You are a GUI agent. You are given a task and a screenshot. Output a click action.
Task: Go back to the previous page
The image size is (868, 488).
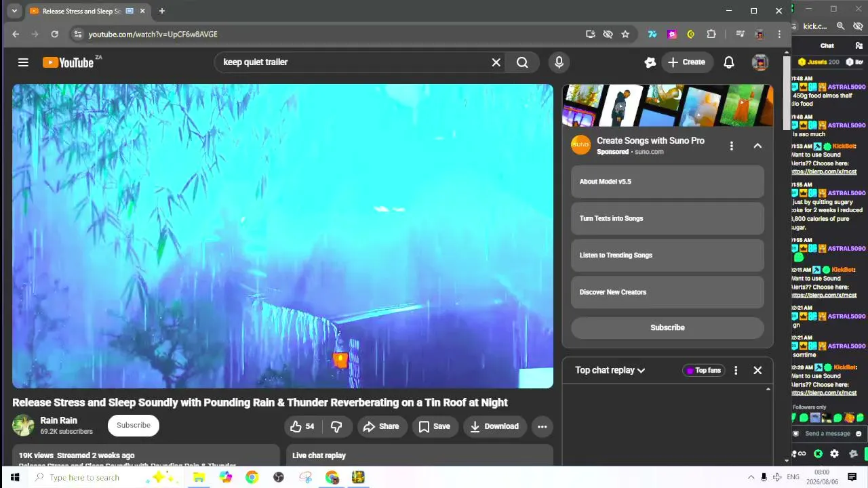[x=16, y=34]
